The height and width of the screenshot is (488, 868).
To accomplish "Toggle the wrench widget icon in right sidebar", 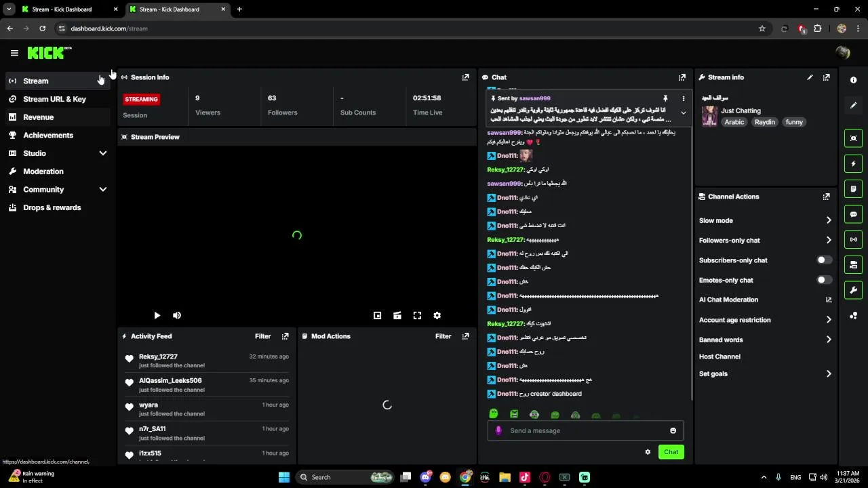I will [x=853, y=290].
